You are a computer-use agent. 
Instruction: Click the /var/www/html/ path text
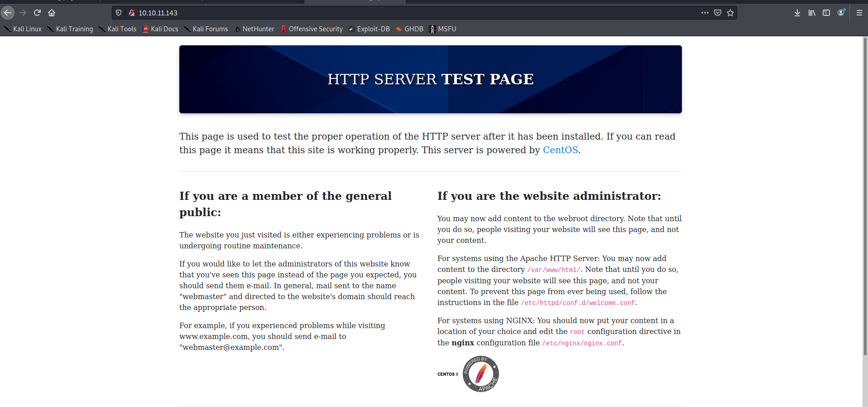(553, 270)
